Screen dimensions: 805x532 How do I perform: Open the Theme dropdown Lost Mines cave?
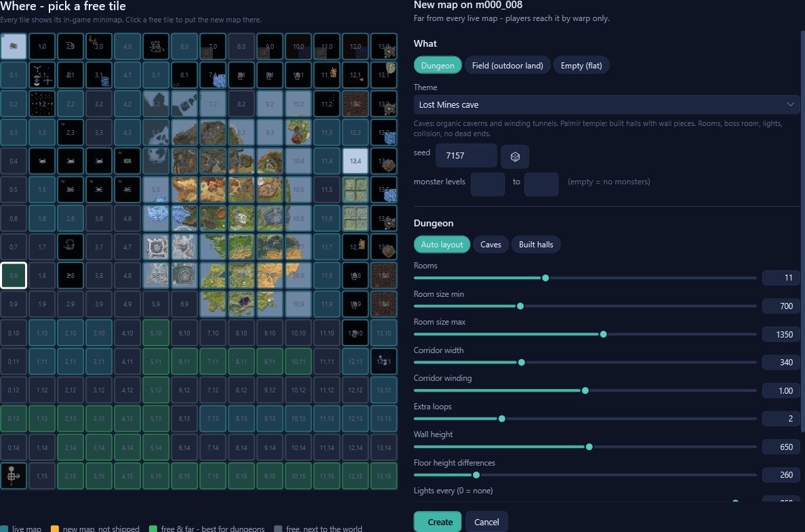pyautogui.click(x=606, y=104)
